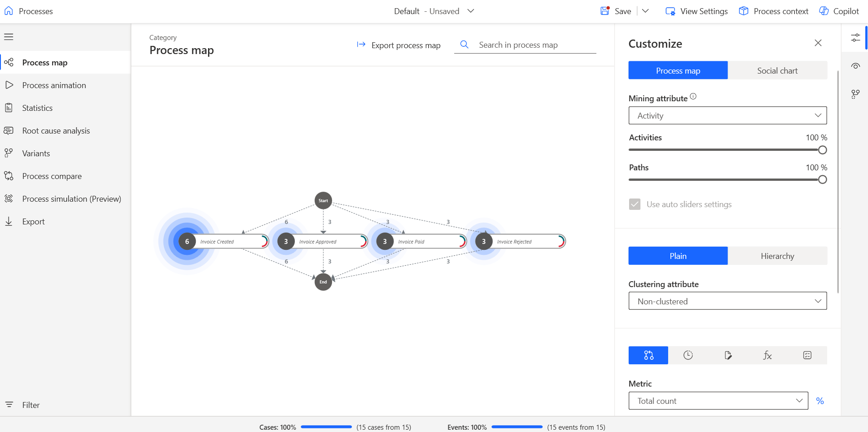Viewport: 868px width, 432px height.
Task: Switch layout to Hierarchy
Action: pos(777,256)
